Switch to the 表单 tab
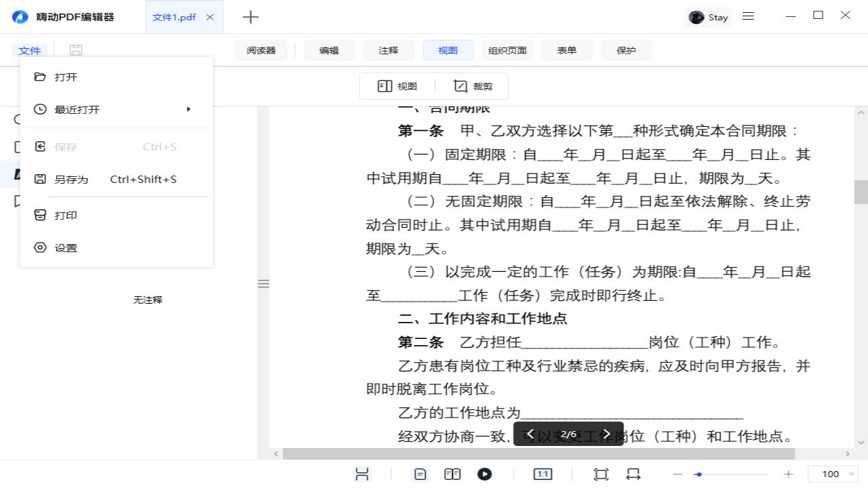The width and height of the screenshot is (868, 488). pyautogui.click(x=567, y=50)
